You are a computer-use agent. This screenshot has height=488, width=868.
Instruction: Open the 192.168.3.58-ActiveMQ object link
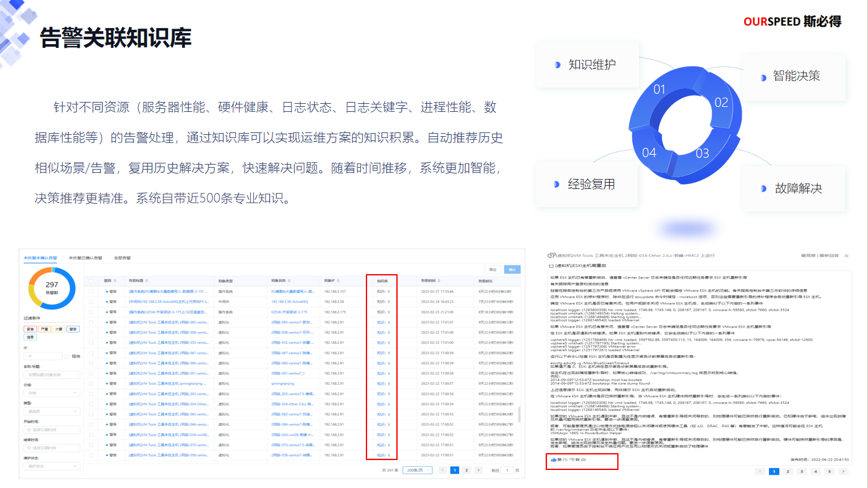pyautogui.click(x=294, y=302)
